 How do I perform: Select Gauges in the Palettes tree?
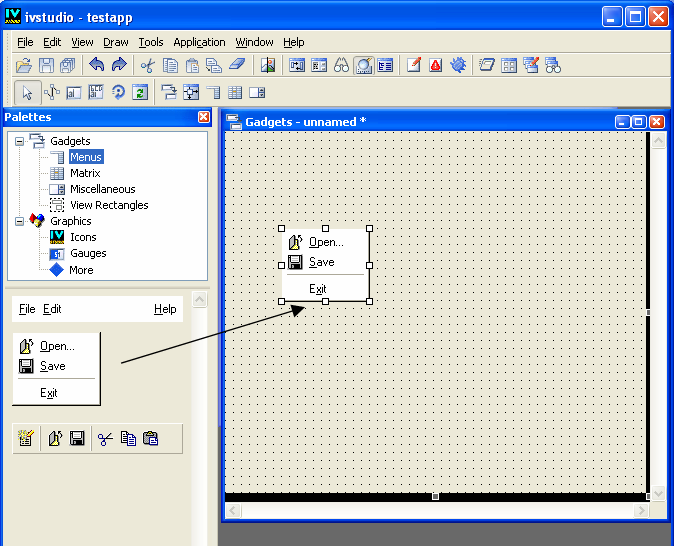(88, 253)
